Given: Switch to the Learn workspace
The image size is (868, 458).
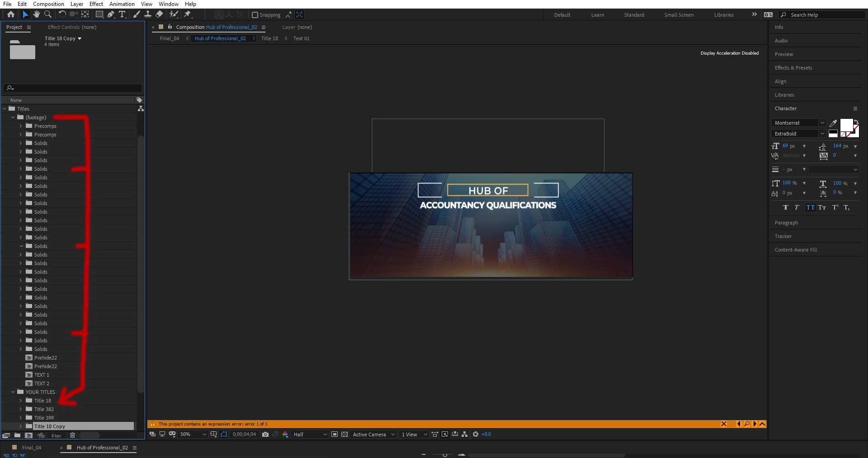Looking at the screenshot, I should point(597,15).
